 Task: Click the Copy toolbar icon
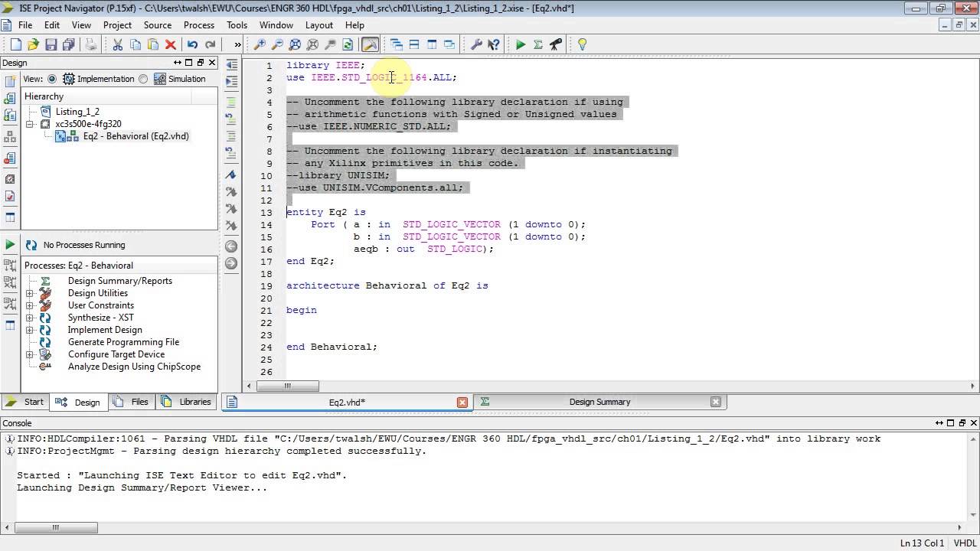click(x=136, y=45)
